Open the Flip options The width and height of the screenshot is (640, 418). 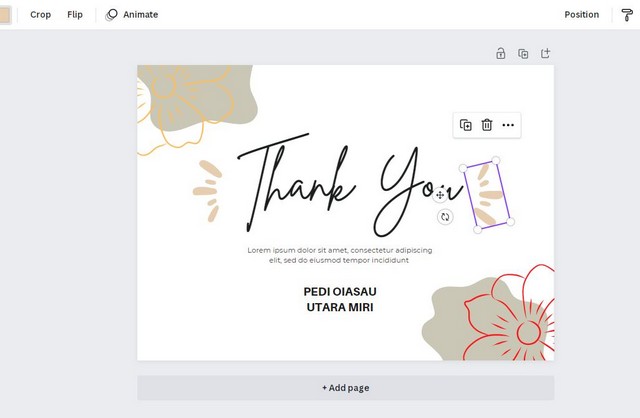click(75, 15)
